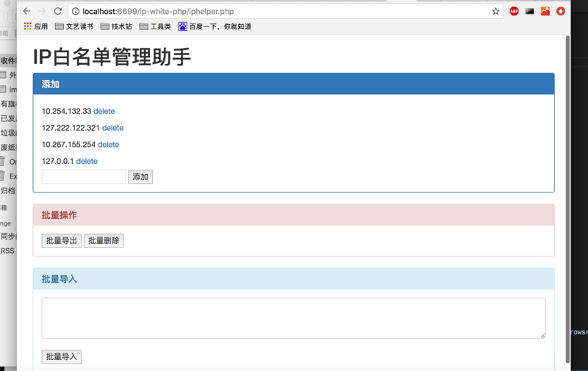This screenshot has height=371, width=588.
Task: Click the red upward arrow extension icon
Action: click(560, 11)
